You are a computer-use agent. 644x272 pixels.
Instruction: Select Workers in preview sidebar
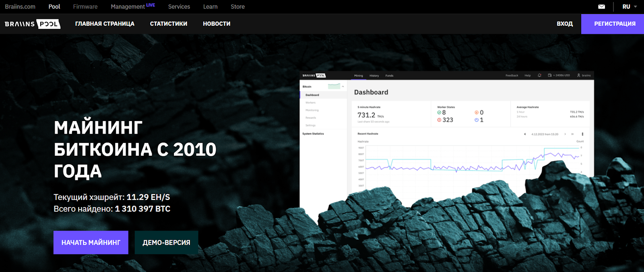tap(311, 103)
